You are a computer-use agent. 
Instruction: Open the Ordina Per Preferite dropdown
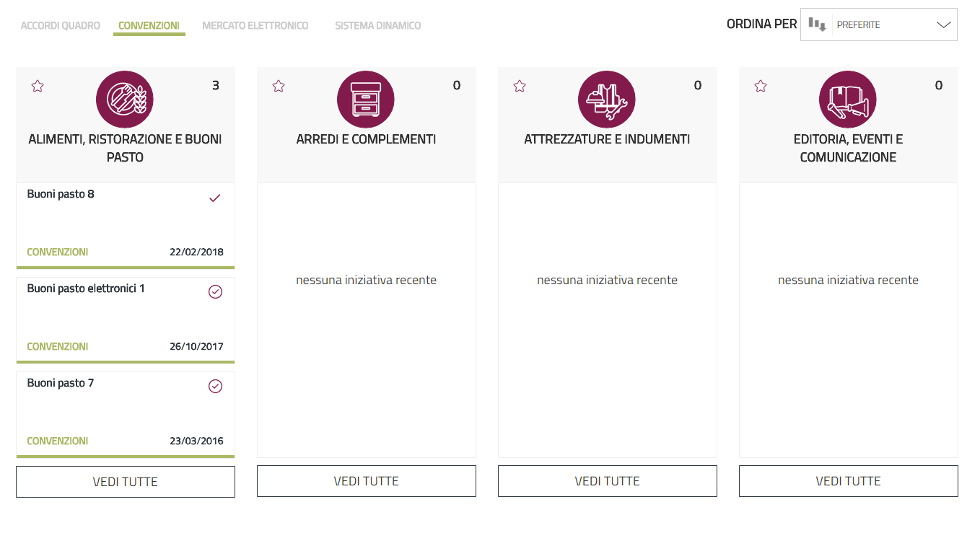pos(893,25)
